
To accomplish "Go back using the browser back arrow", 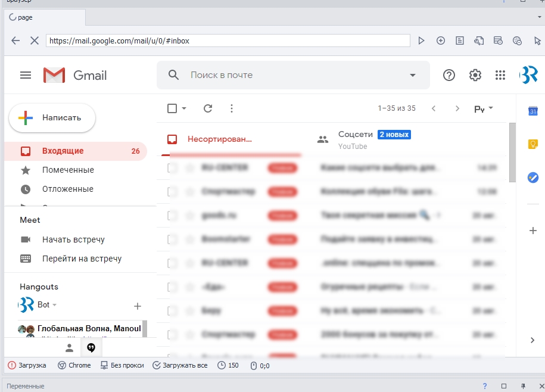I will [x=15, y=41].
